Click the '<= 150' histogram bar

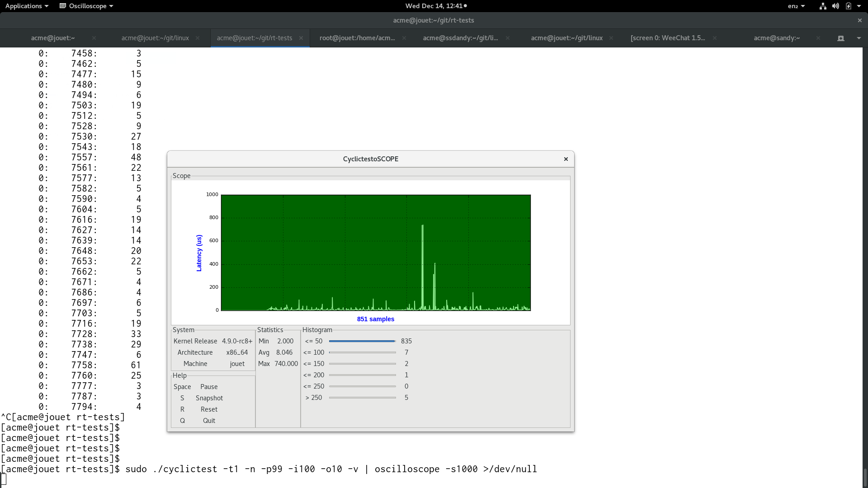[x=363, y=364]
